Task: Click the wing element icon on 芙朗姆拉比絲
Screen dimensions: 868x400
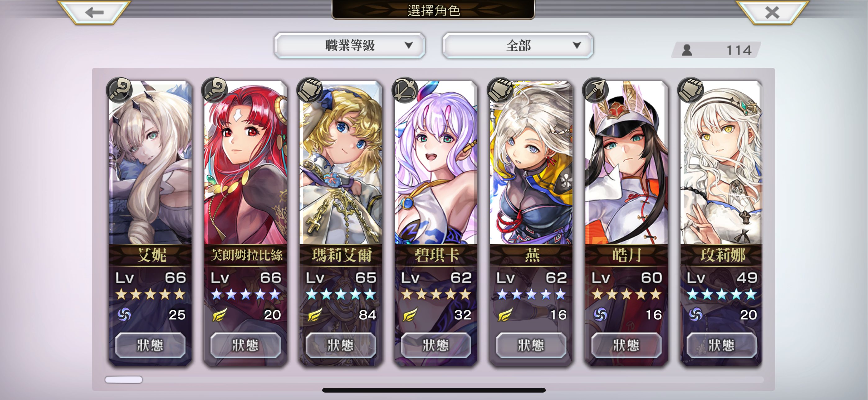Action: tap(219, 315)
